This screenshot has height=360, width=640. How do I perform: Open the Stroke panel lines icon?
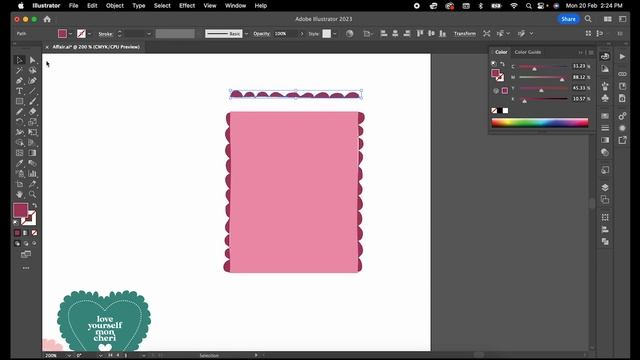(605, 128)
